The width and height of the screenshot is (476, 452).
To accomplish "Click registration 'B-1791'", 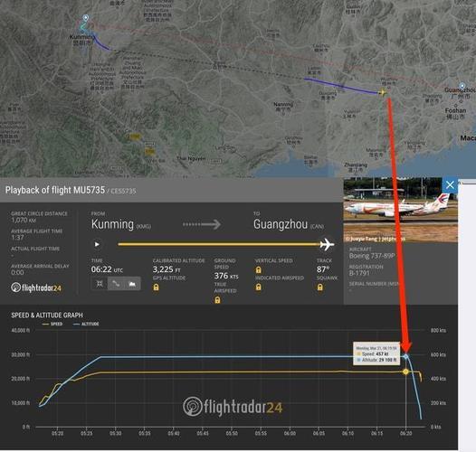I will point(359,273).
